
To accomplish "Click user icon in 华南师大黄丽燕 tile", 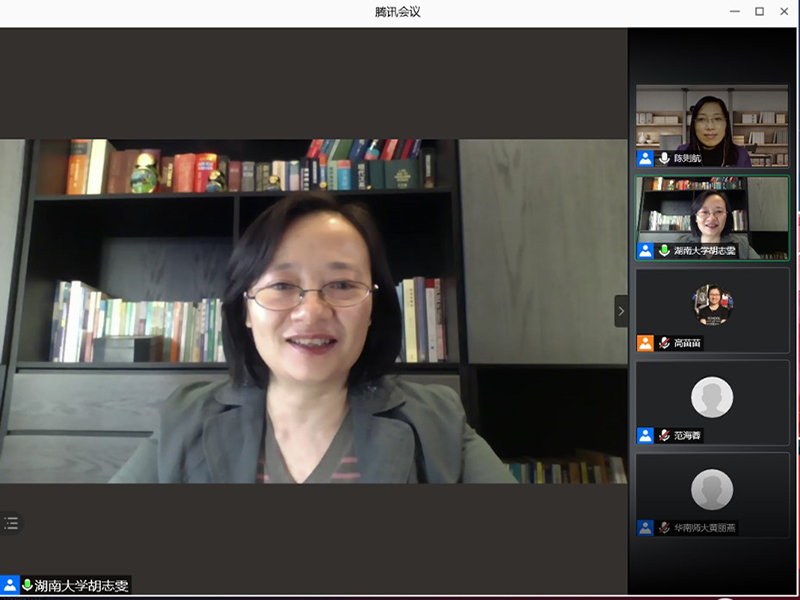I will click(646, 527).
